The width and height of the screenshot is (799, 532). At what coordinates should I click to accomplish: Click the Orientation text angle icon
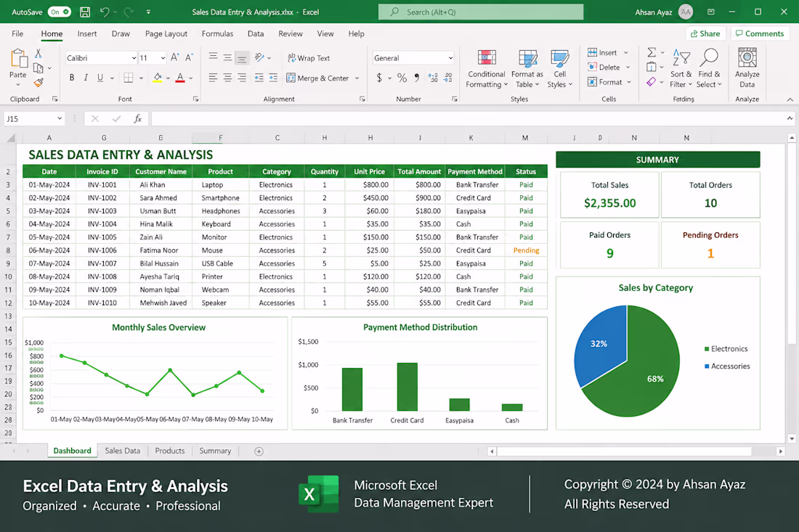(x=259, y=57)
